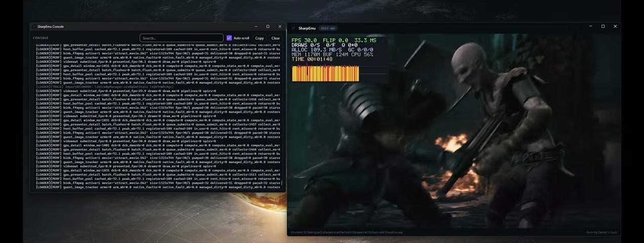
Task: Click the DRAWS 0/S overlay line
Action: (x=307, y=45)
